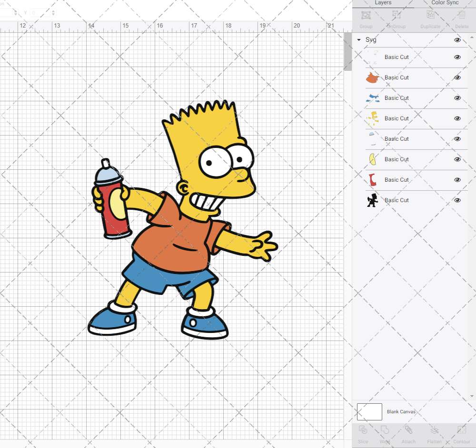Image resolution: width=476 pixels, height=448 pixels.
Task: Select the pale yellow oval layer thumbnail
Action: pyautogui.click(x=373, y=159)
